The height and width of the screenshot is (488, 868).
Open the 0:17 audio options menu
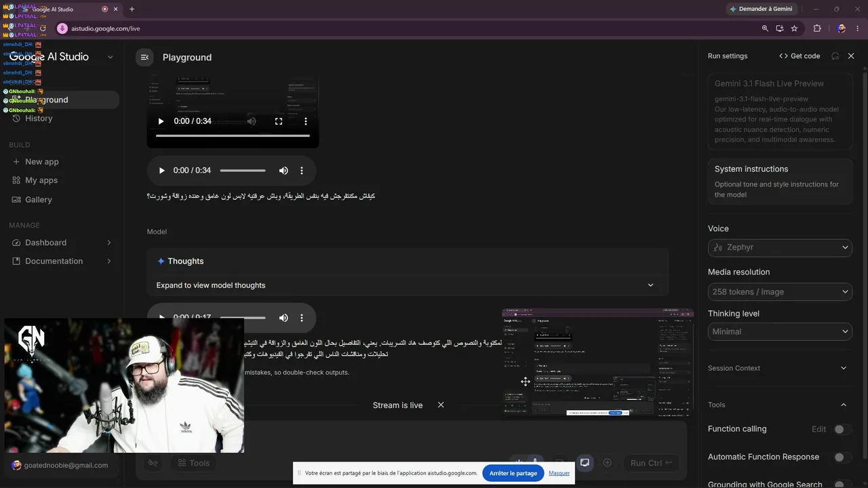(x=302, y=317)
